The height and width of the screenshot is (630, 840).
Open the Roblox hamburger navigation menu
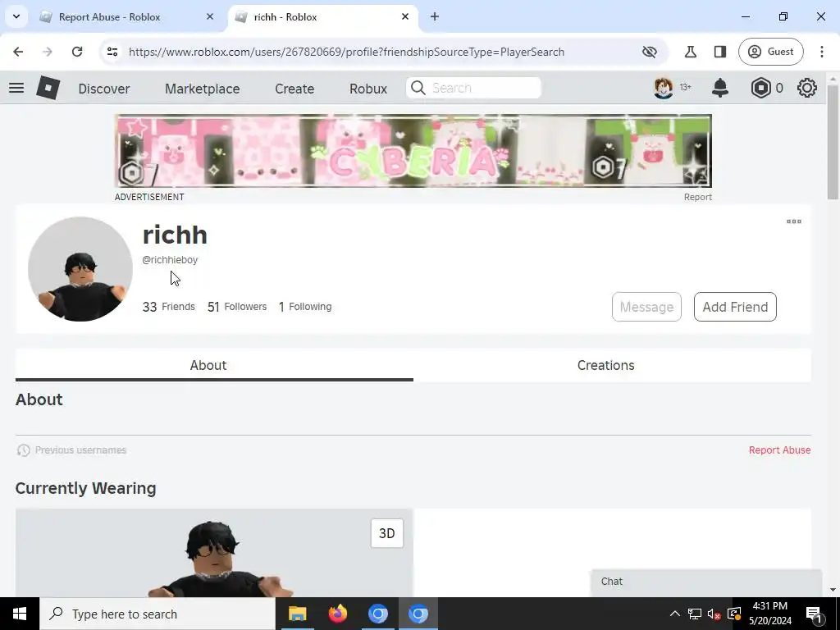coord(16,88)
